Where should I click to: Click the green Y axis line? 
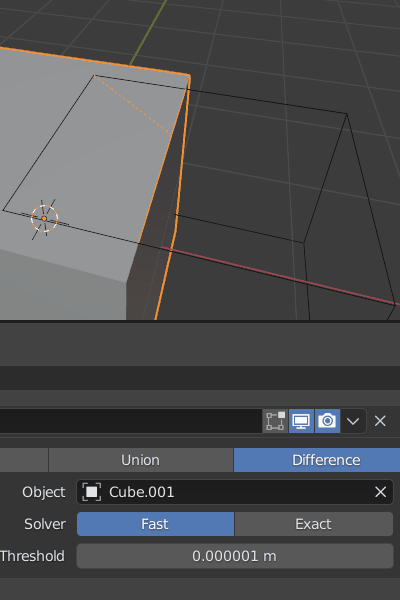click(149, 32)
